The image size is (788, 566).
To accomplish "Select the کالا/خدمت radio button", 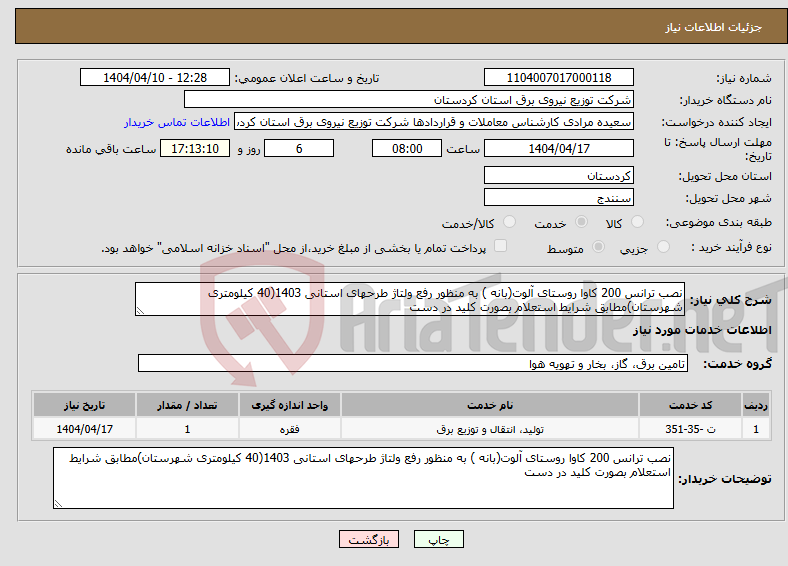I will 510,222.
